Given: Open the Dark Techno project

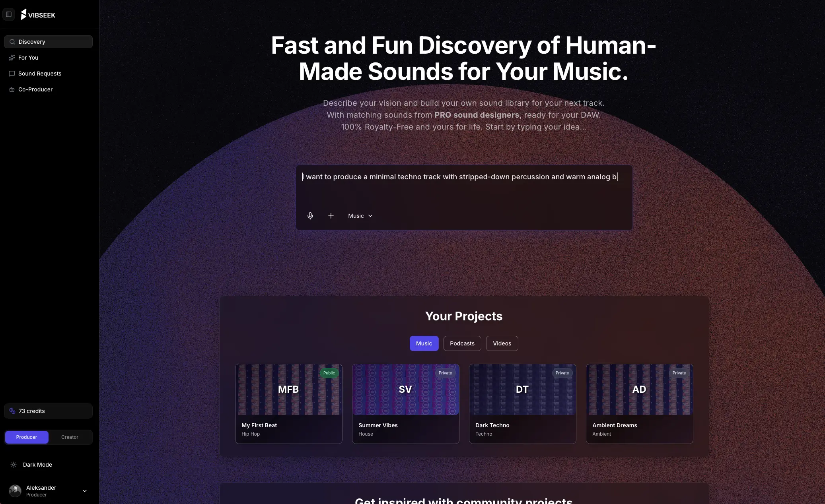Looking at the screenshot, I should (x=522, y=404).
